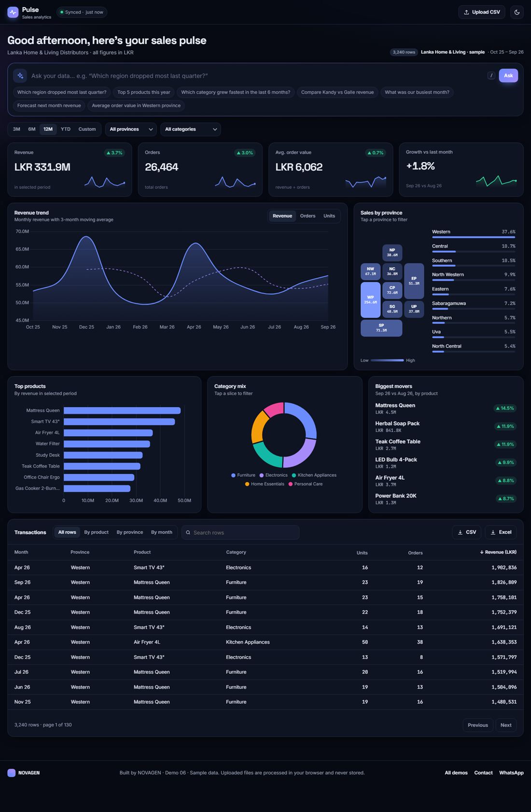The image size is (531, 812).
Task: Click the Smart TV 43" bar in Top products
Action: click(119, 422)
